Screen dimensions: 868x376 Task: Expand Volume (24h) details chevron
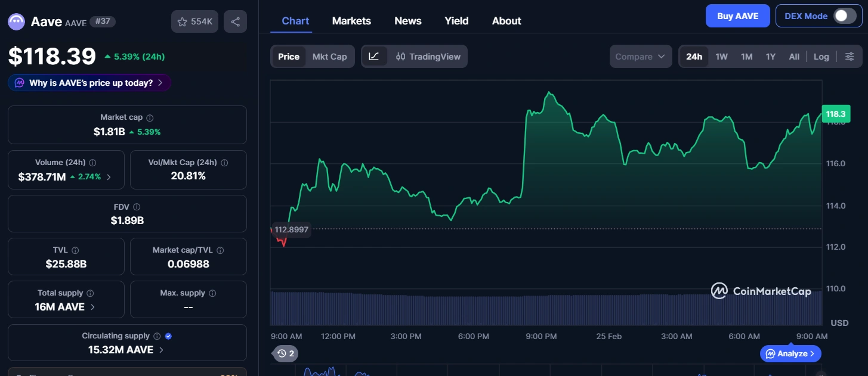(109, 177)
